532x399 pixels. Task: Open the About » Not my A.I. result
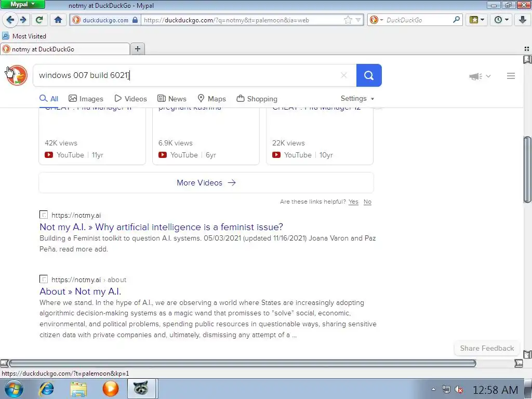(x=80, y=291)
